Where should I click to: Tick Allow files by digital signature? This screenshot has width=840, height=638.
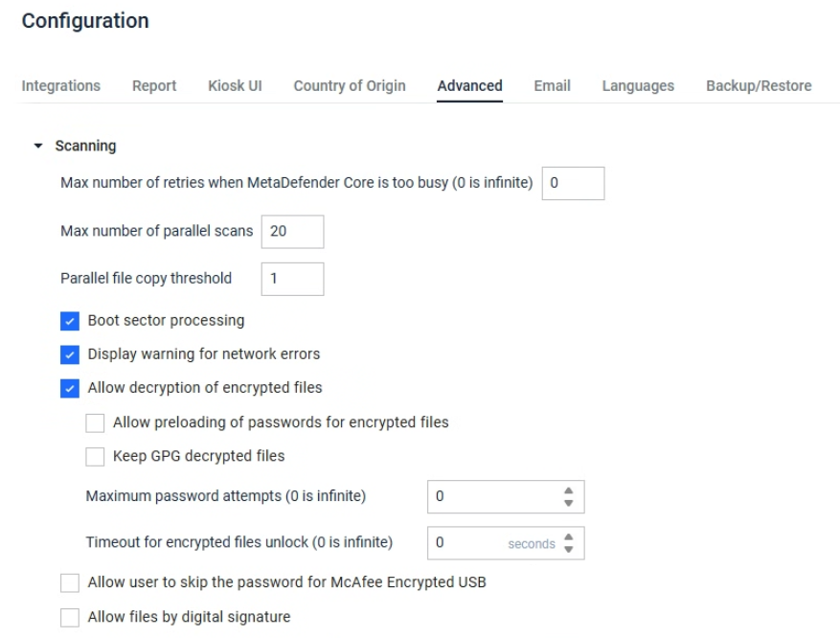click(x=69, y=617)
